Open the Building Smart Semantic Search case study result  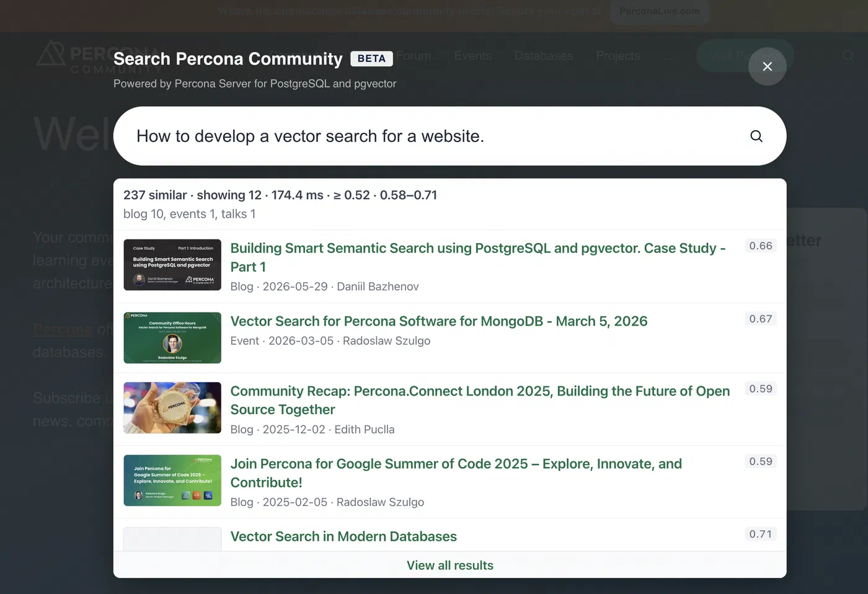tap(478, 257)
